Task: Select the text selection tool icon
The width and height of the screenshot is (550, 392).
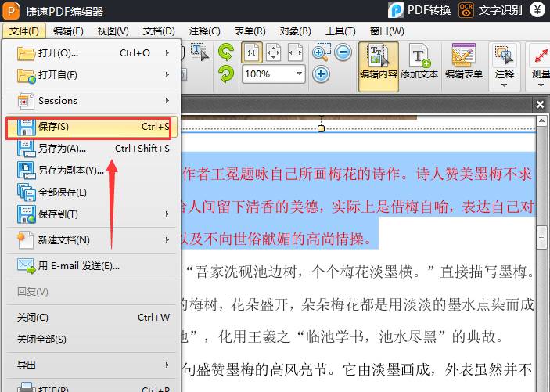Action: (x=200, y=52)
